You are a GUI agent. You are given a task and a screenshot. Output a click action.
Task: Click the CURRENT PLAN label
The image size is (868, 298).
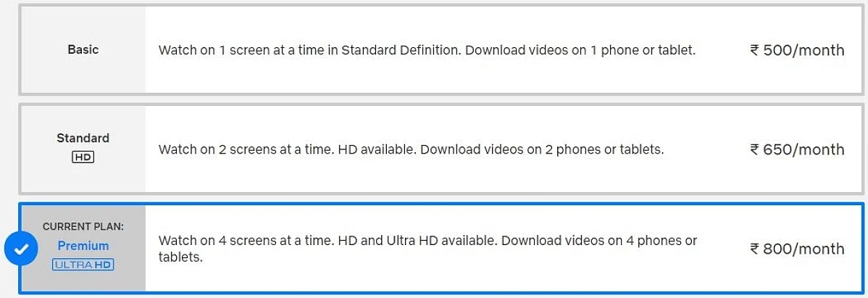(83, 226)
